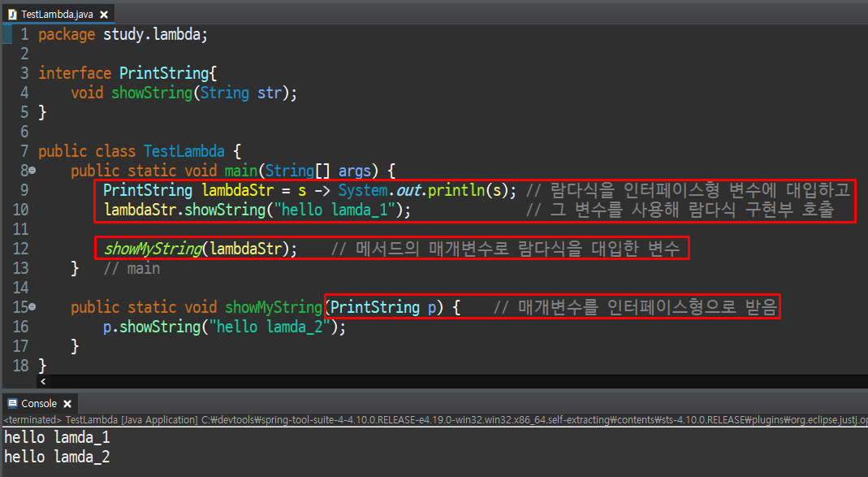The height and width of the screenshot is (477, 868).
Task: Collapse the showMyString method fold marker at line 15
Action: pyautogui.click(x=32, y=306)
